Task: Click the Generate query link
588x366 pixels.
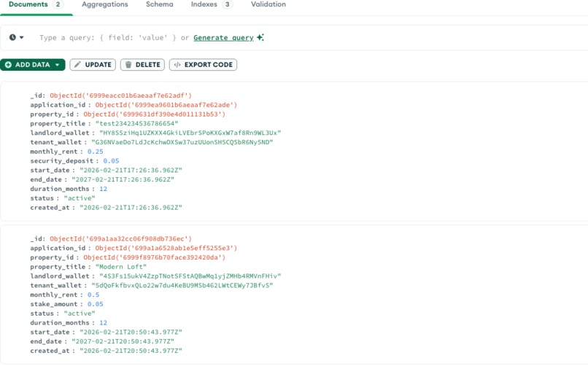Action: (x=223, y=38)
